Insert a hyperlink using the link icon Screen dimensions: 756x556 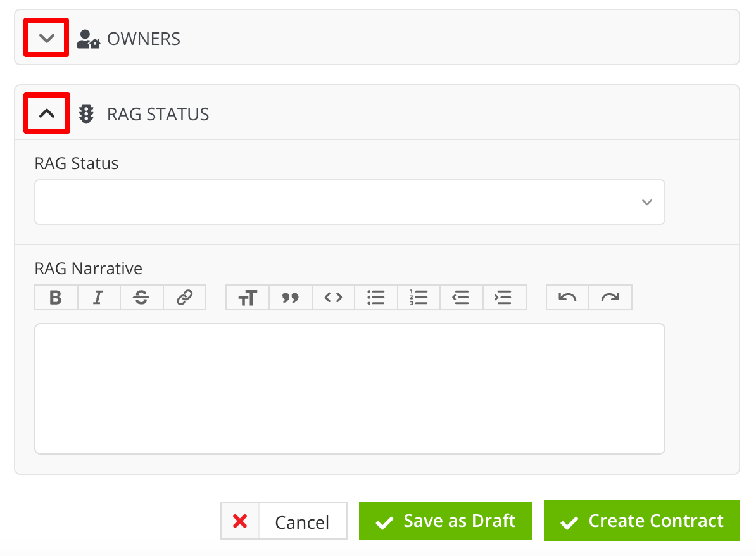(185, 297)
